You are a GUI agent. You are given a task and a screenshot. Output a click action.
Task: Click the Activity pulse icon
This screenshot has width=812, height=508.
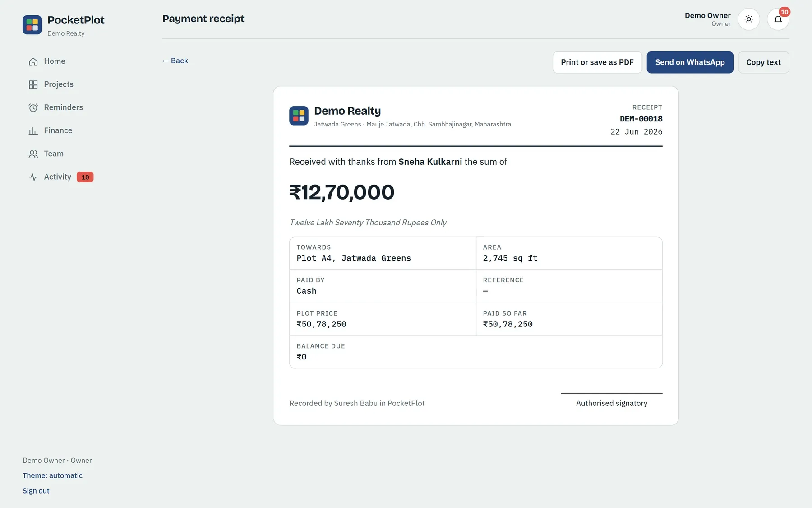(33, 177)
